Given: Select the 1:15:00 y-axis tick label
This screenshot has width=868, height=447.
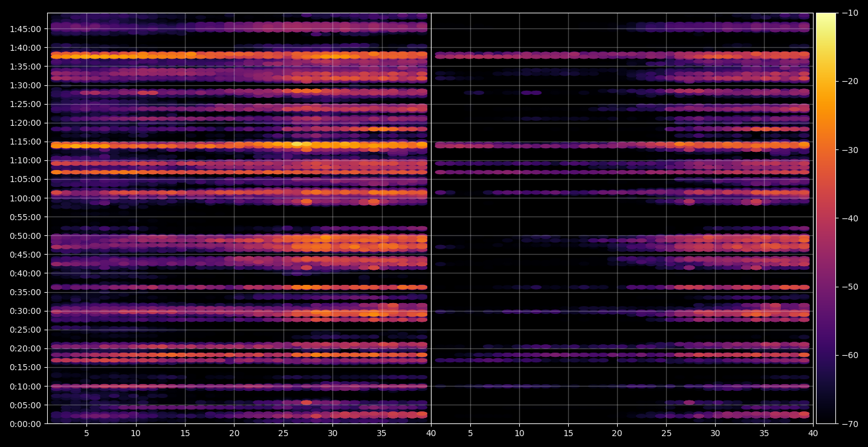Looking at the screenshot, I should pos(25,142).
